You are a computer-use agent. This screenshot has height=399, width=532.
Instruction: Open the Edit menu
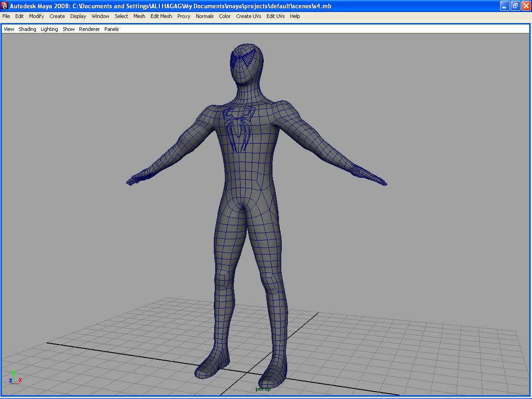click(x=19, y=16)
